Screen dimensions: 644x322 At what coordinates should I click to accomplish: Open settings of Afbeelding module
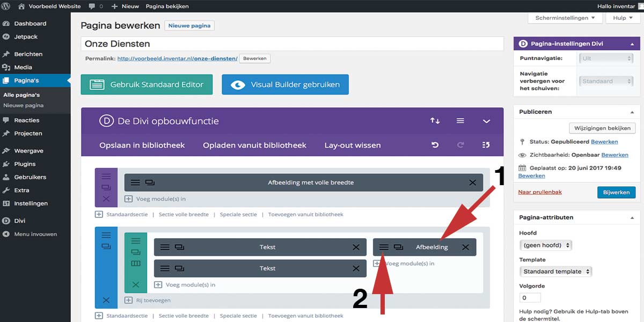click(x=384, y=247)
